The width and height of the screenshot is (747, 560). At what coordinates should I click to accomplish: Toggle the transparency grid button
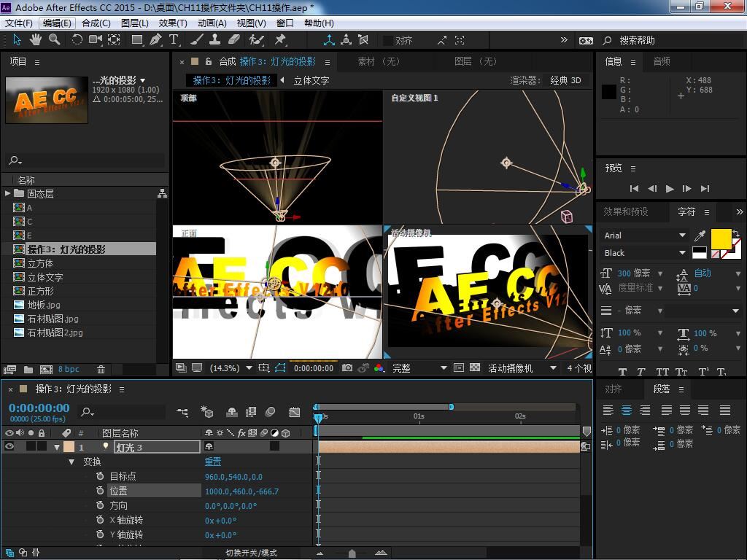(x=475, y=368)
